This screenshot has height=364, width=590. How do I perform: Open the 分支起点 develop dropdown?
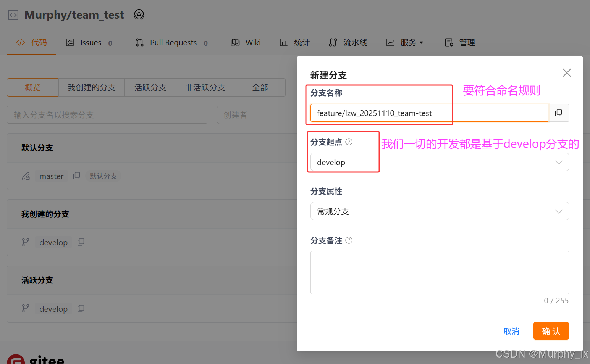coord(440,162)
